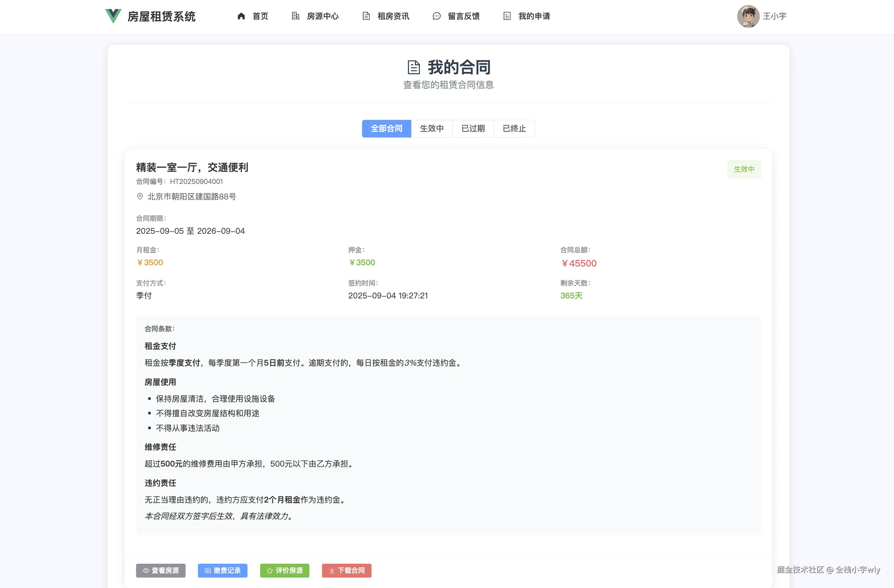Switch to the 已终止 contracts view
Screen dimensions: 894x588
click(x=514, y=128)
